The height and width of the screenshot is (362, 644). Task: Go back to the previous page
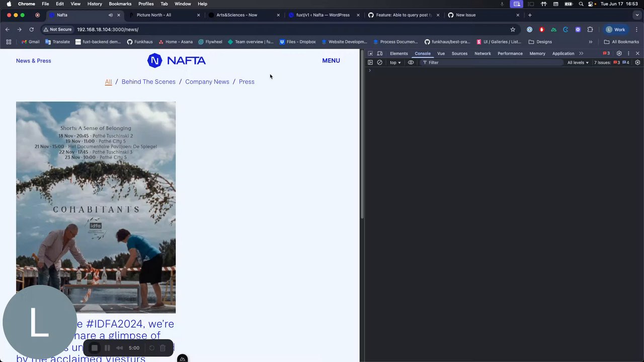pyautogui.click(x=8, y=30)
